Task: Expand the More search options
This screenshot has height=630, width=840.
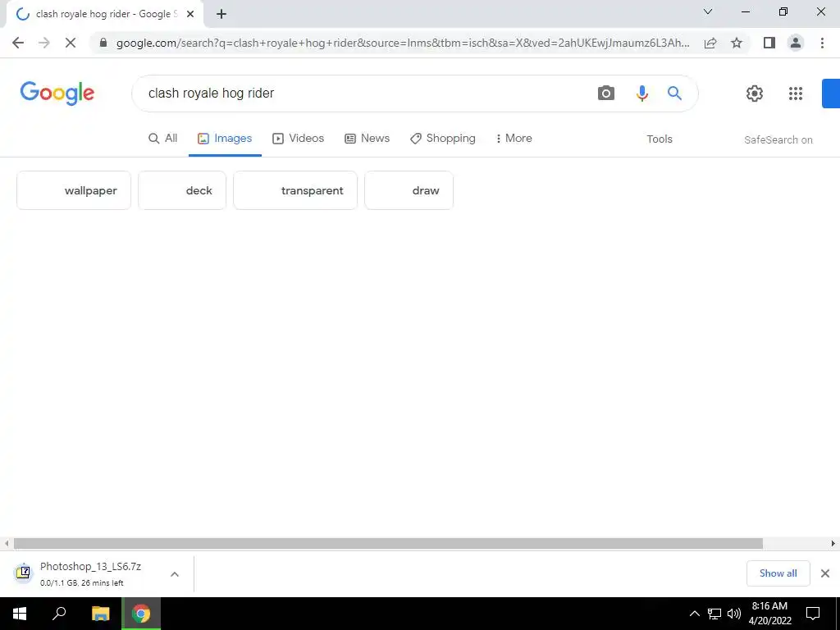Action: point(514,138)
